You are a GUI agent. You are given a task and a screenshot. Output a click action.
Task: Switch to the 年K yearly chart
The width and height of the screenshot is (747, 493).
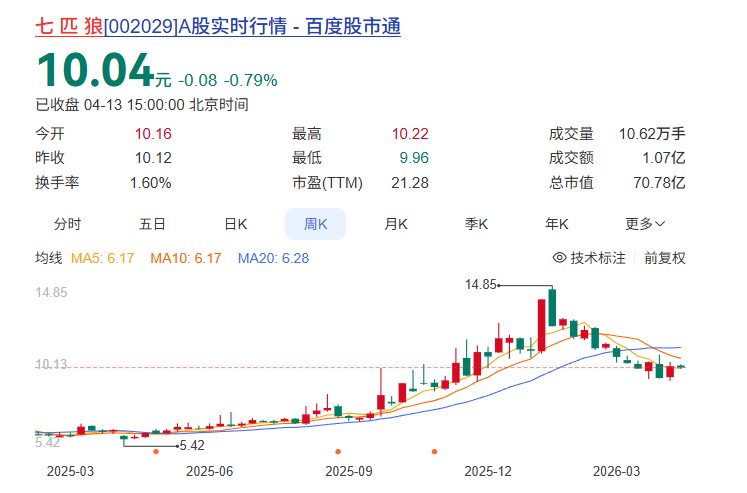pos(556,224)
